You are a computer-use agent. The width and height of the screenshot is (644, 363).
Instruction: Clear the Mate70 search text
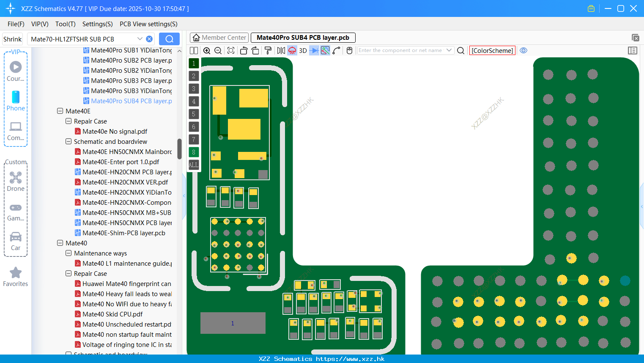point(149,39)
